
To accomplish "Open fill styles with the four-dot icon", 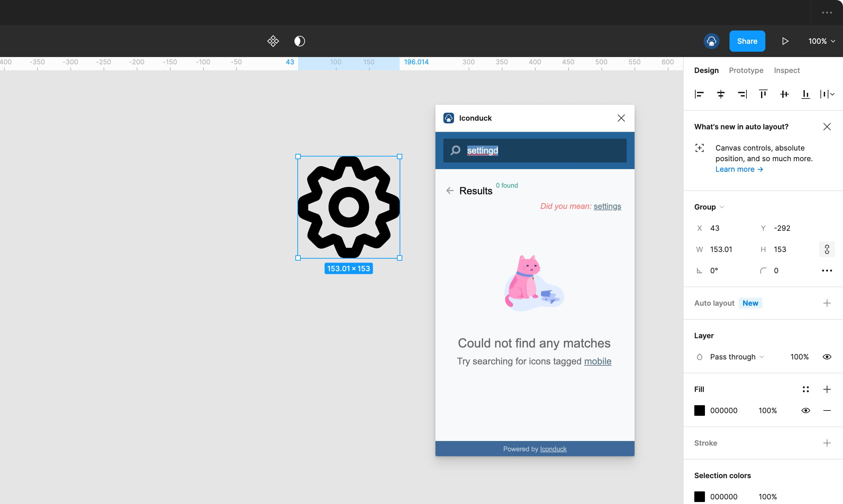I will click(805, 389).
